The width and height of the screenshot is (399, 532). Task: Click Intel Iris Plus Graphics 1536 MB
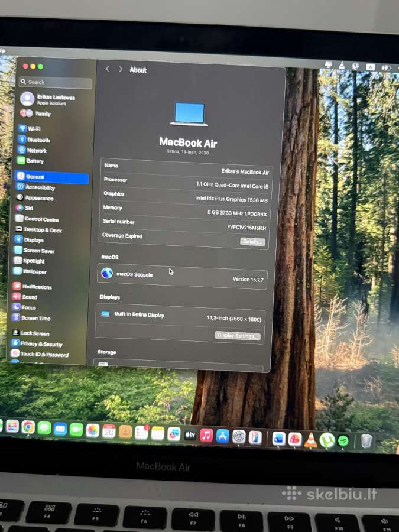[x=232, y=199]
